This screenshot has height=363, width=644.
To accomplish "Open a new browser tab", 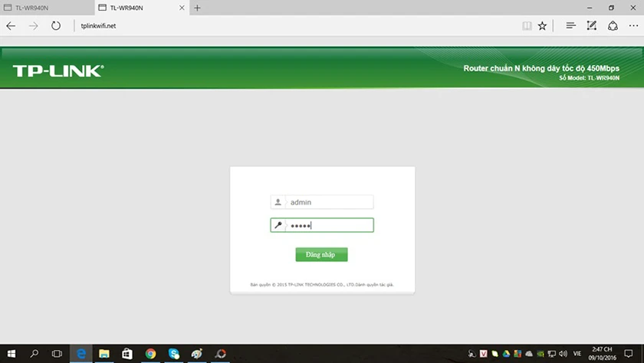I will (x=197, y=8).
